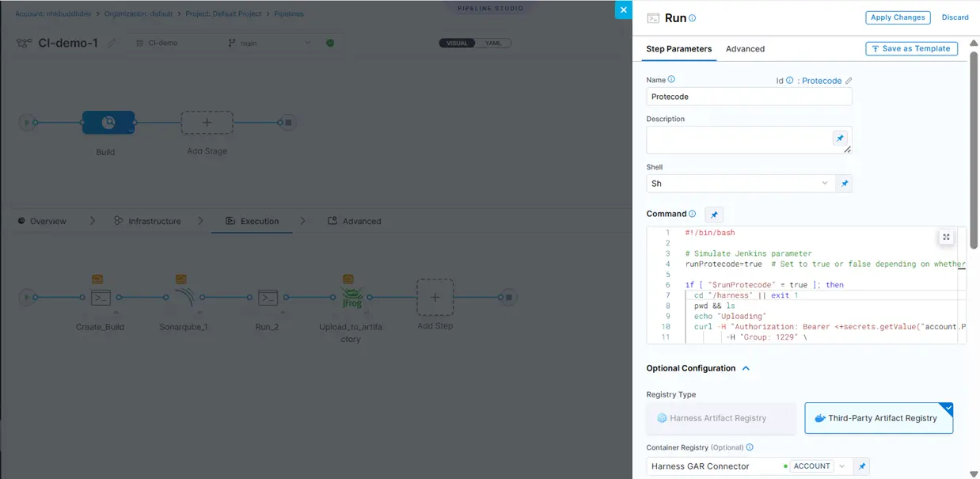Edit the CI-demo-1 pipeline name
This screenshot has width=980, height=479.
(x=112, y=43)
